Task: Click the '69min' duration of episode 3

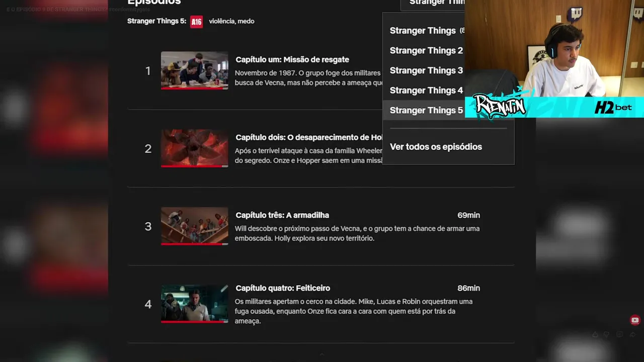Action: [468, 215]
